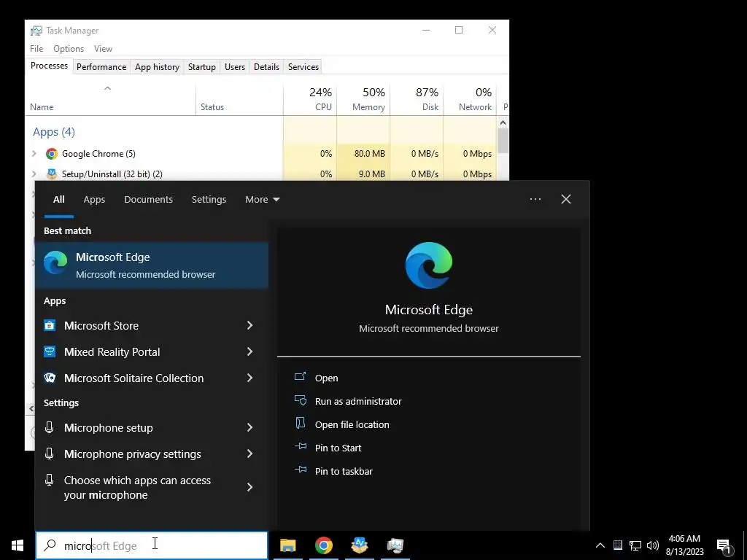
Task: Click Pin to Start
Action: coord(338,448)
